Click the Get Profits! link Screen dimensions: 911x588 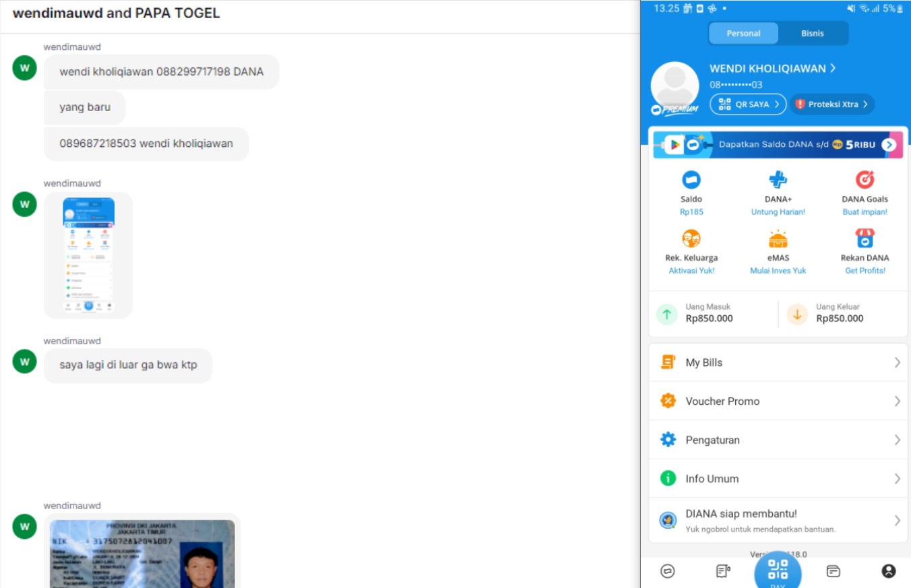click(x=865, y=271)
